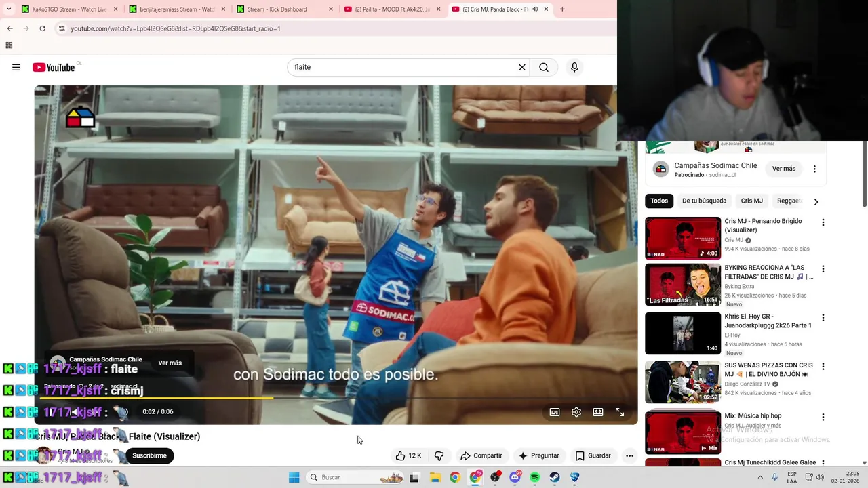Show more filter chips with right arrow
Image resolution: width=868 pixels, height=488 pixels.
tap(816, 201)
